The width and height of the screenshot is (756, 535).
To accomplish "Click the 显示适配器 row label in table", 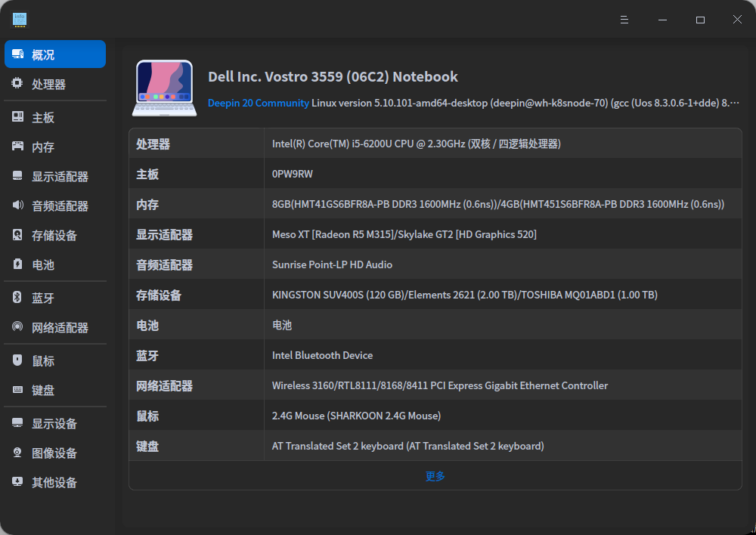I will (164, 235).
